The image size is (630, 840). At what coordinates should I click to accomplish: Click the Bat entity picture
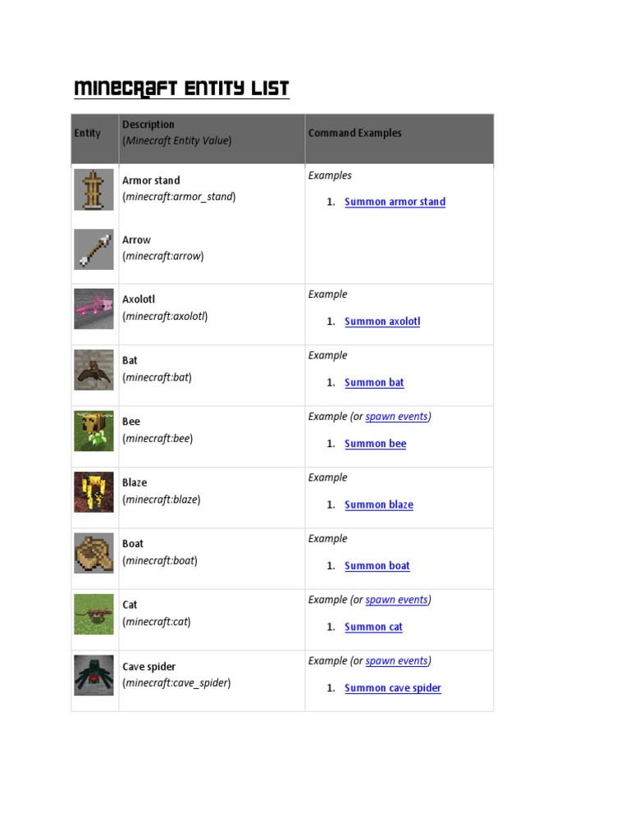94,370
